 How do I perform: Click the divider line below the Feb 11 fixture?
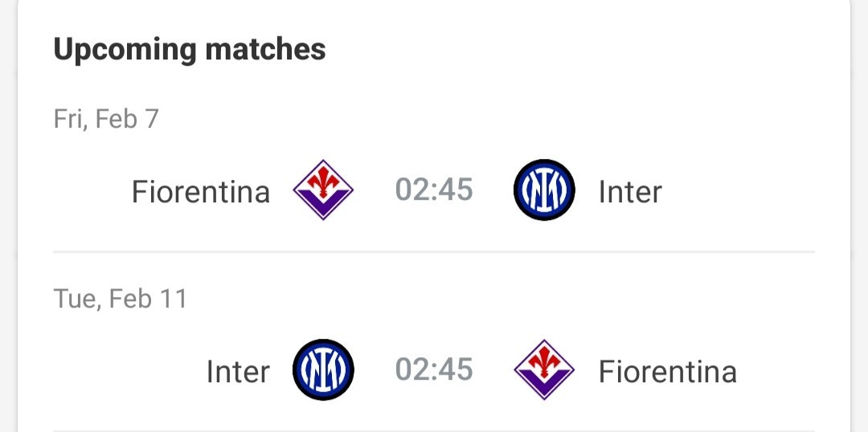click(x=434, y=430)
